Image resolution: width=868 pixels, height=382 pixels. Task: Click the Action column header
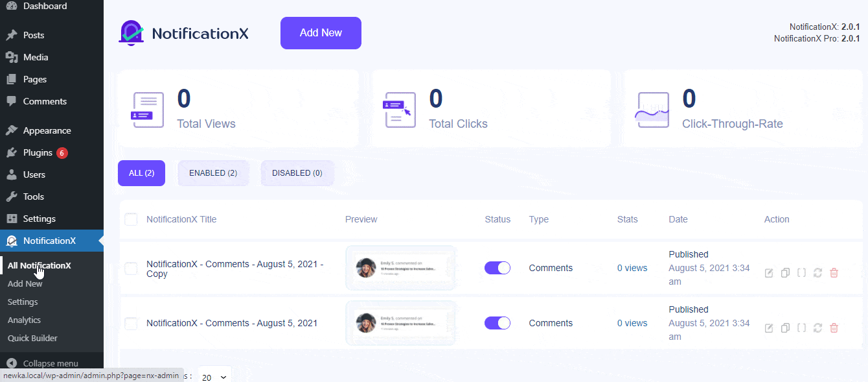(777, 219)
